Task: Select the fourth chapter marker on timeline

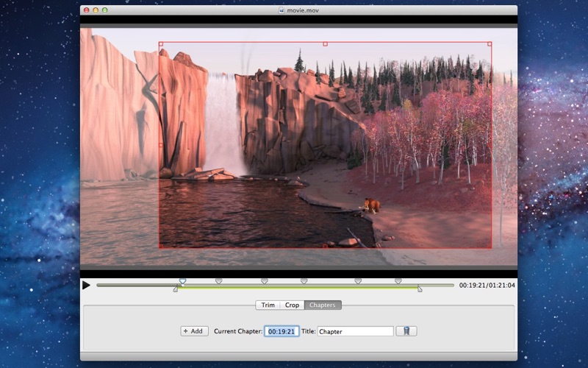Action: [304, 280]
